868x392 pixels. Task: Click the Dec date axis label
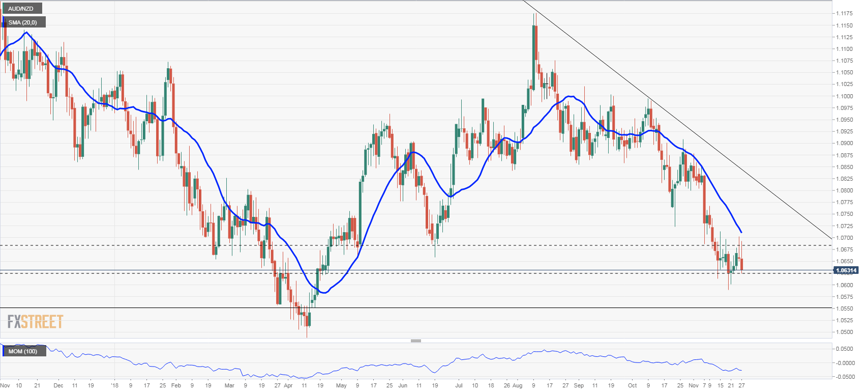(58, 385)
